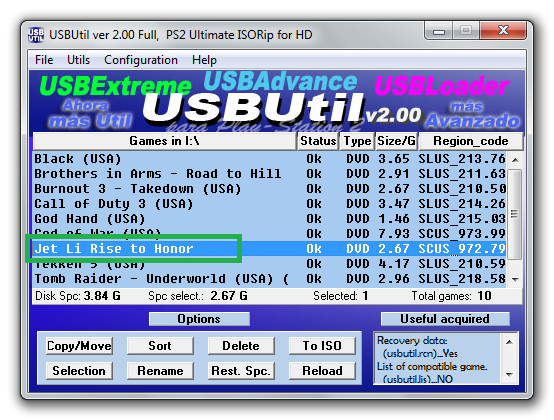Viewport: 554px width, 420px height.
Task: Click the Copy/Move button
Action: tap(79, 346)
